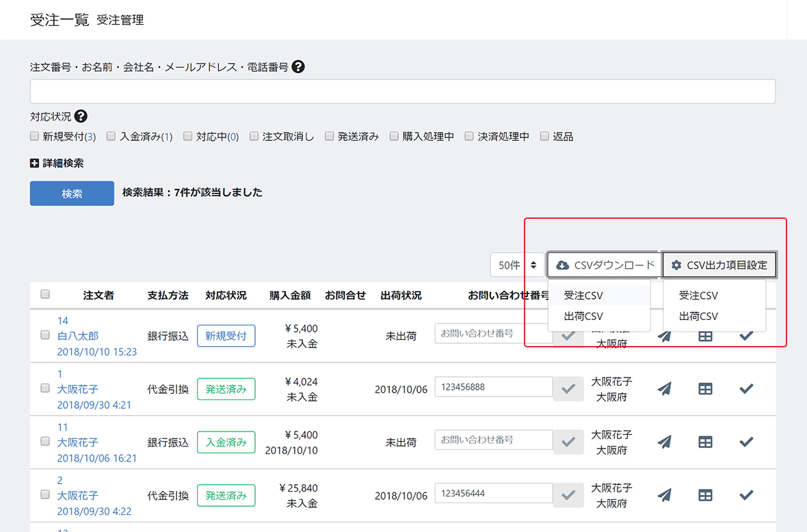Click table grid icon for order 11

click(x=705, y=442)
